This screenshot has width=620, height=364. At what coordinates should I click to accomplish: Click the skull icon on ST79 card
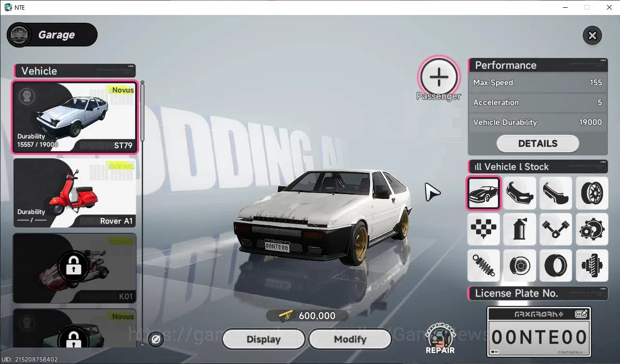(x=27, y=96)
